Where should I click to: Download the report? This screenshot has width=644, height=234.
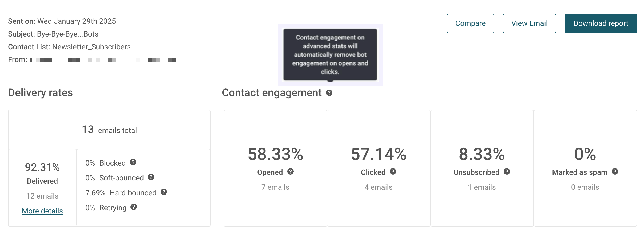point(601,23)
